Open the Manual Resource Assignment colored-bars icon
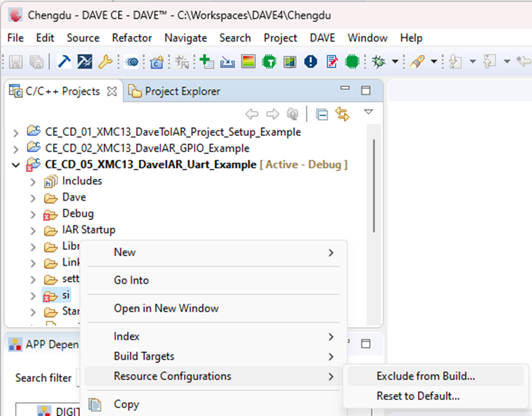 [247, 62]
